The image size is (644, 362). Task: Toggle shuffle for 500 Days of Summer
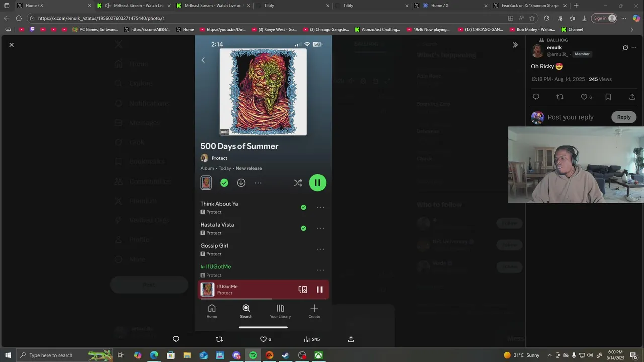click(298, 183)
